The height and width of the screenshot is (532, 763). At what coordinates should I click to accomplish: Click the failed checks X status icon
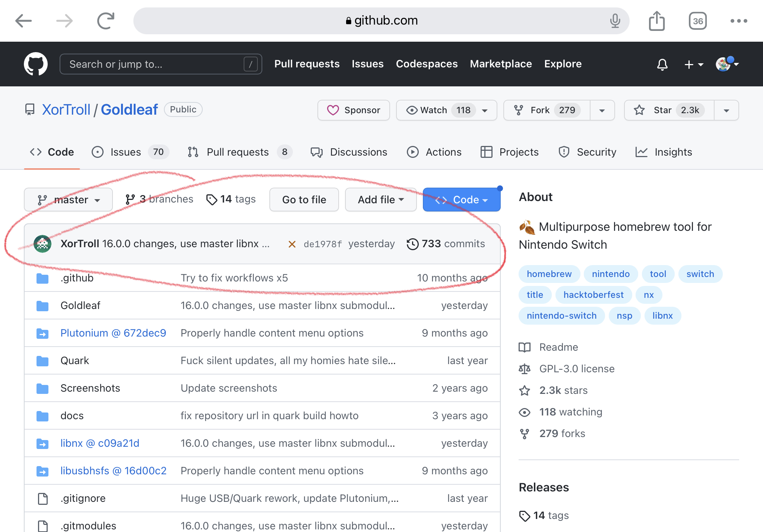coord(292,244)
